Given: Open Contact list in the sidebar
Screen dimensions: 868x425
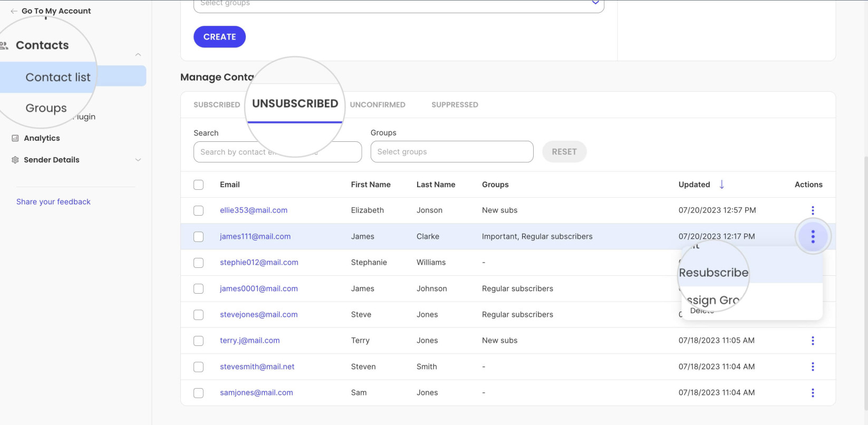Looking at the screenshot, I should [58, 77].
